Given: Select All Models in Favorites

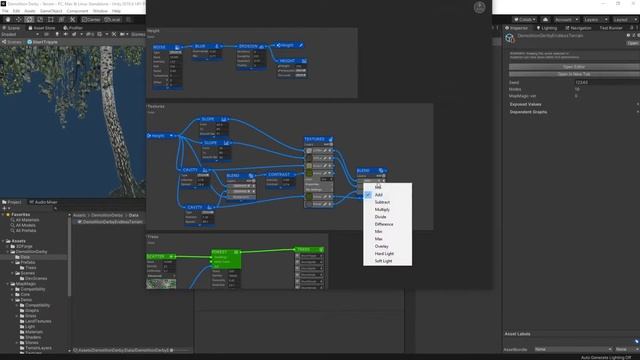Looking at the screenshot, I should pyautogui.click(x=25, y=225).
